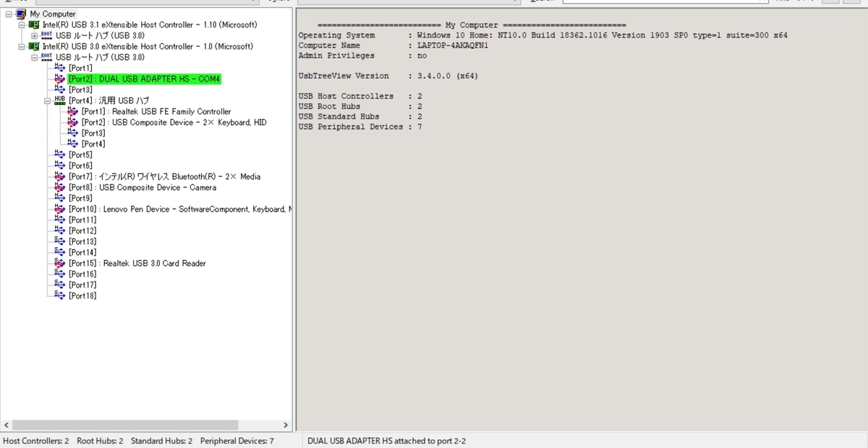Select the DUAL USB ADAPTER HS - COM4 entry

(144, 79)
